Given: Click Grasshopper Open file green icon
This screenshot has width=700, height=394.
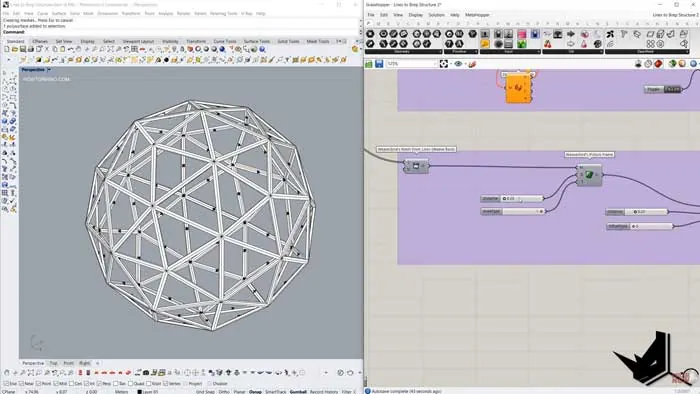Looking at the screenshot, I should [369, 64].
